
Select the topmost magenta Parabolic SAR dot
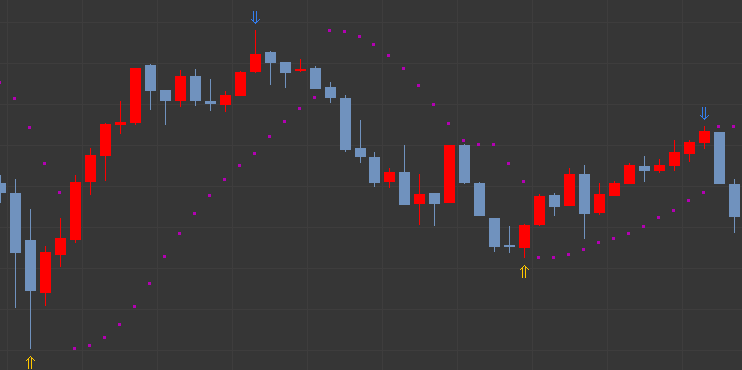click(329, 30)
